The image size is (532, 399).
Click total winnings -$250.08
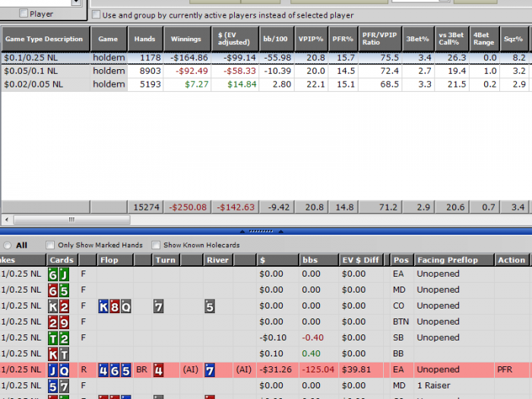tap(188, 207)
